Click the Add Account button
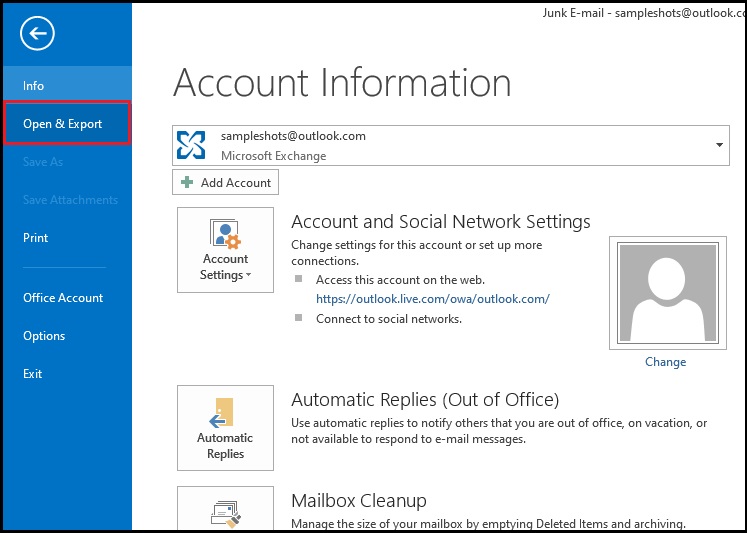747x533 pixels. [225, 182]
